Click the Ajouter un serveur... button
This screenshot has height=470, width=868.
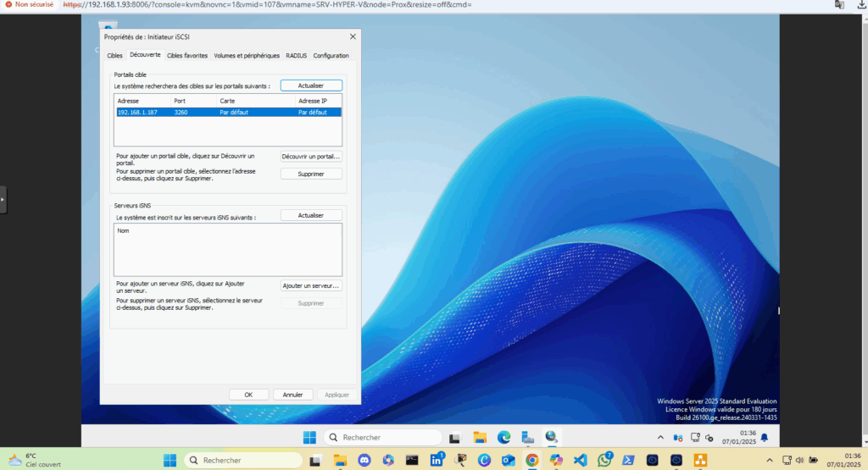click(311, 286)
